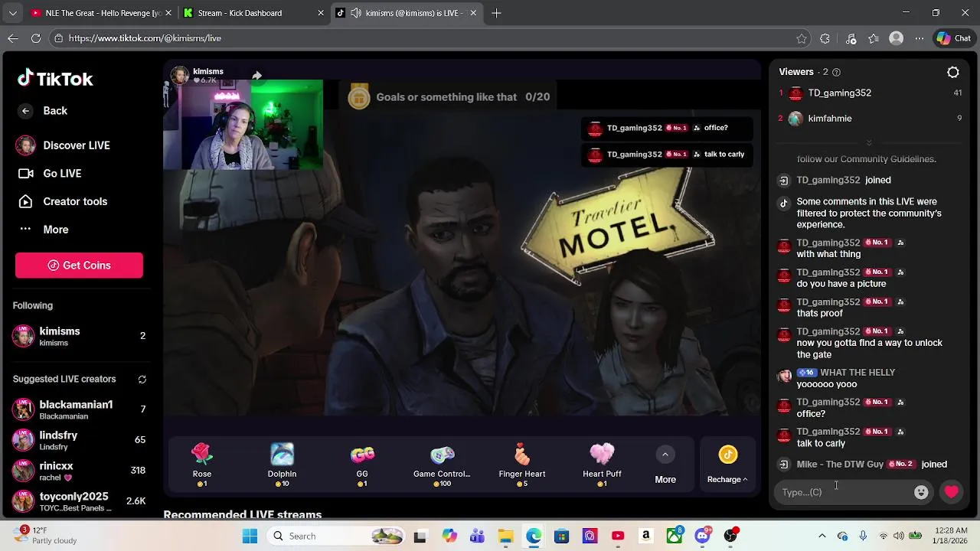The image size is (980, 551).
Task: Open lindsfry live stream
Action: 79,440
